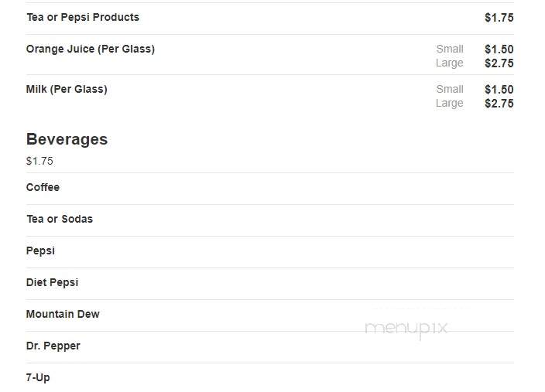This screenshot has width=545, height=392.
Task: Choose the Tea or Sodas item
Action: coord(60,219)
